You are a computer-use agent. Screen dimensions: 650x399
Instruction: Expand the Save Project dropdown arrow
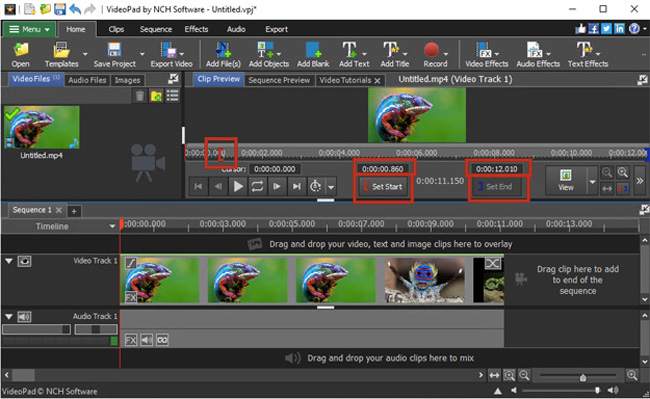pos(142,54)
